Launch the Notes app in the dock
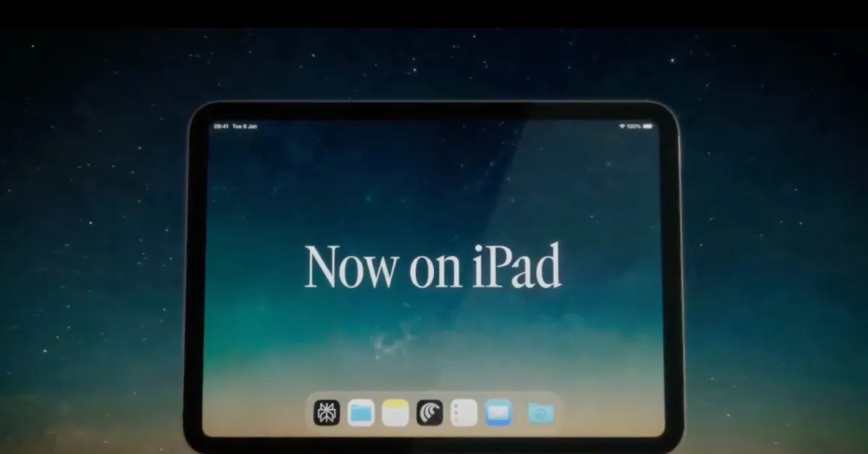Image resolution: width=868 pixels, height=454 pixels. point(394,411)
